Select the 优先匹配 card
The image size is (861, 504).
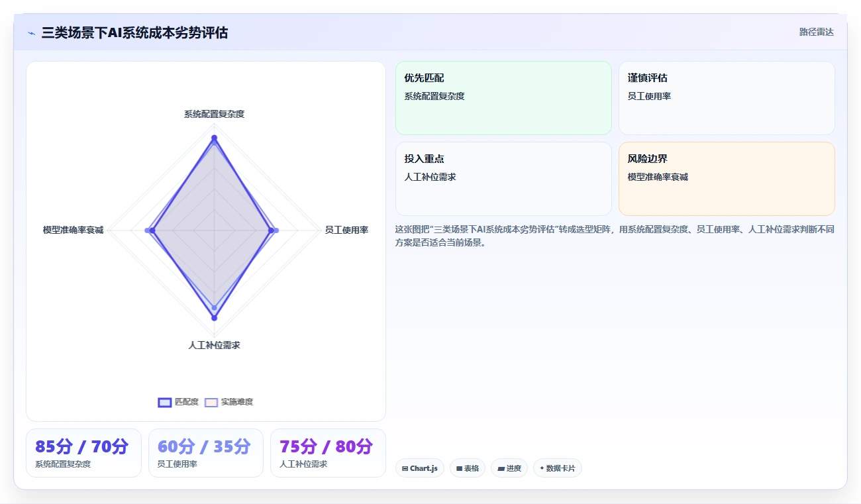point(503,98)
